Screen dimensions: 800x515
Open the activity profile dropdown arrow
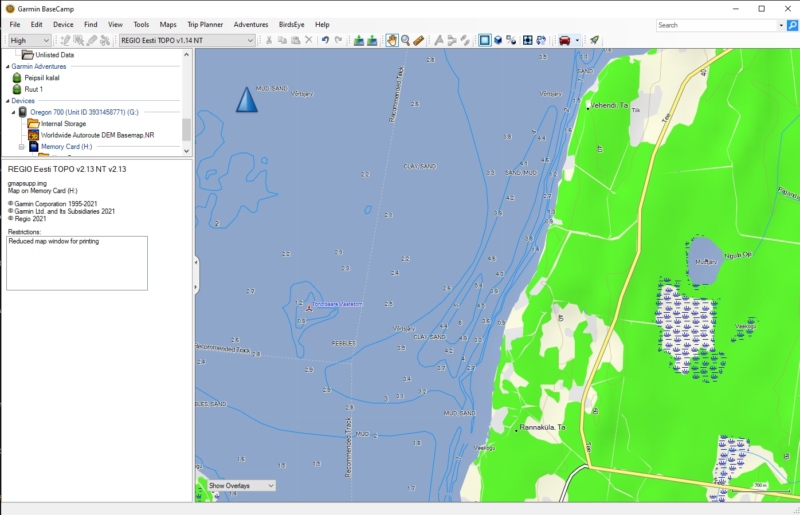(577, 40)
